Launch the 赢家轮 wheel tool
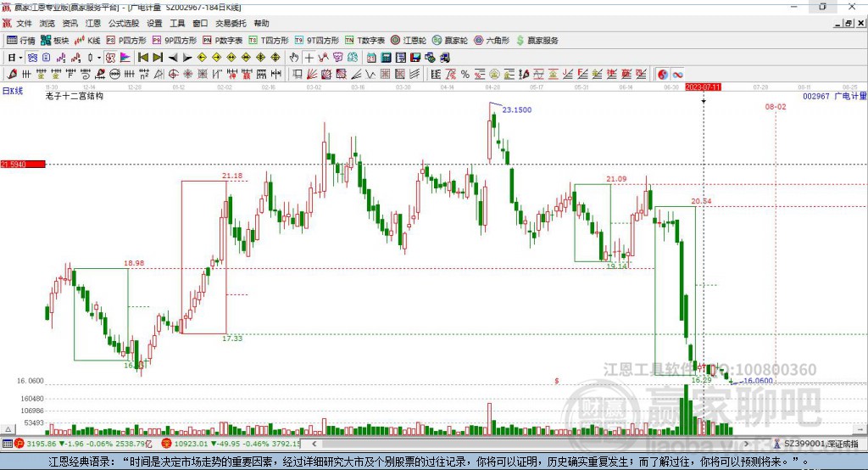Screen dimensions: 868x470 [x=450, y=41]
